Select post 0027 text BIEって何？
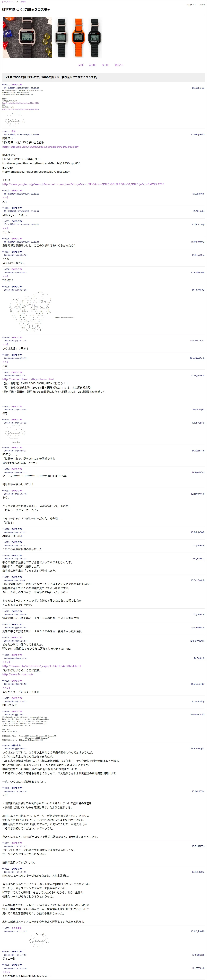The height and width of the screenshot is (980, 210). click(x=9, y=705)
